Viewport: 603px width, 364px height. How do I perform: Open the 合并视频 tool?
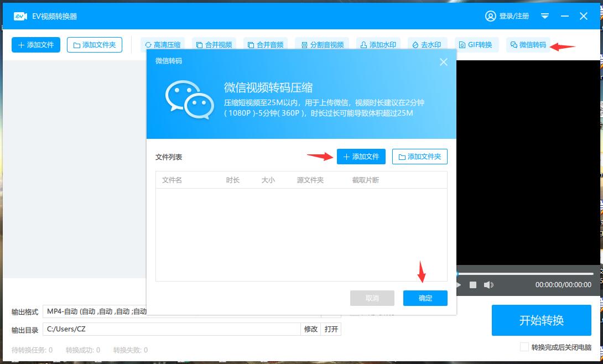pyautogui.click(x=214, y=45)
